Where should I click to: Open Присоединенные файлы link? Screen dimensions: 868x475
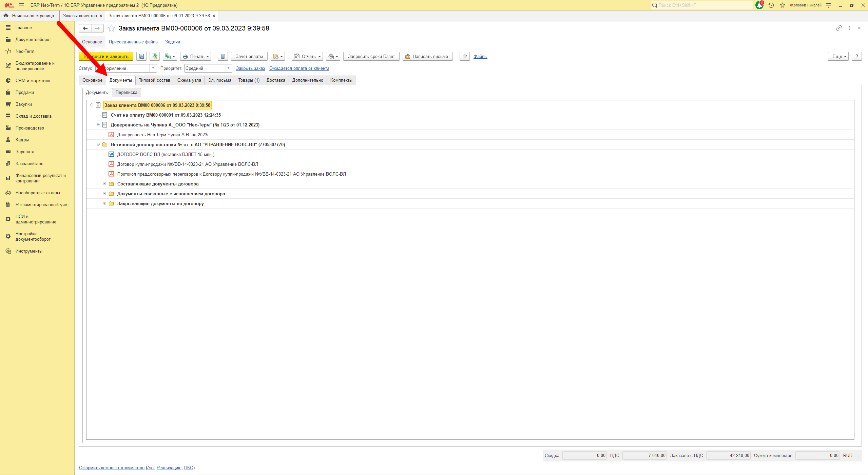[134, 42]
